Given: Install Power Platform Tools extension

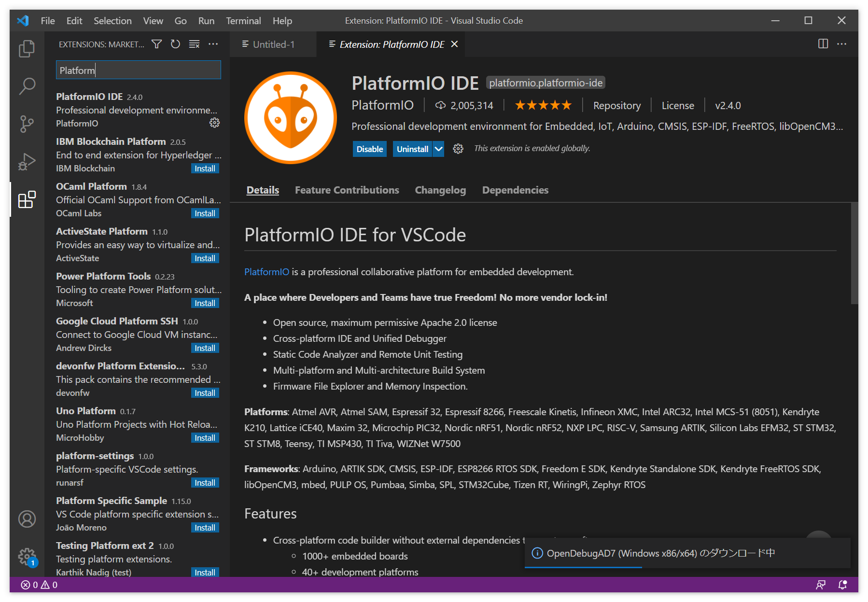Looking at the screenshot, I should click(205, 303).
